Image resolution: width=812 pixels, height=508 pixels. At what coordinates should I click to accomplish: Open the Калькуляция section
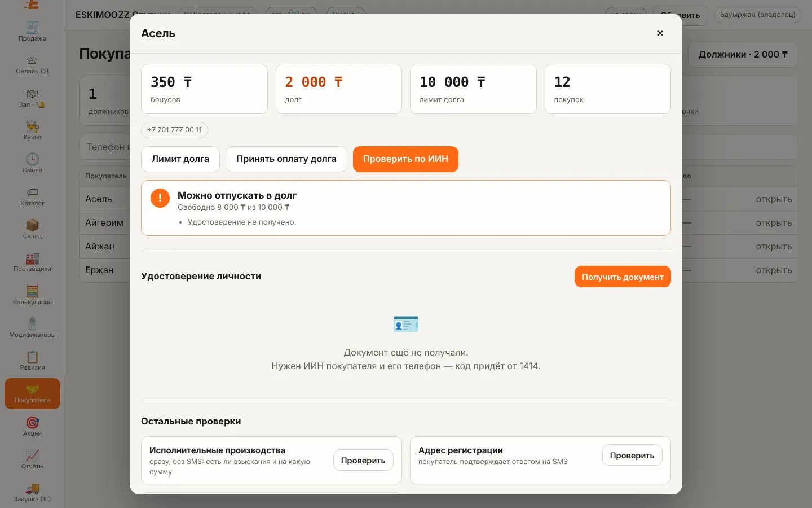click(32, 295)
